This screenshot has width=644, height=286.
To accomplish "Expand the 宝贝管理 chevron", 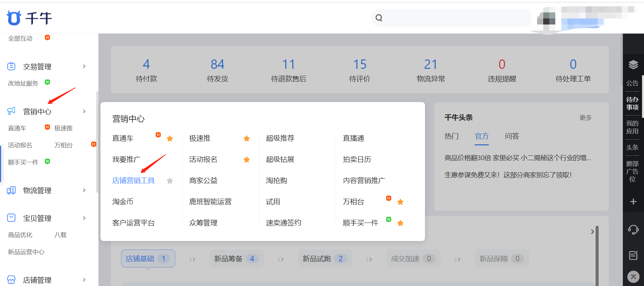I will [x=84, y=218].
